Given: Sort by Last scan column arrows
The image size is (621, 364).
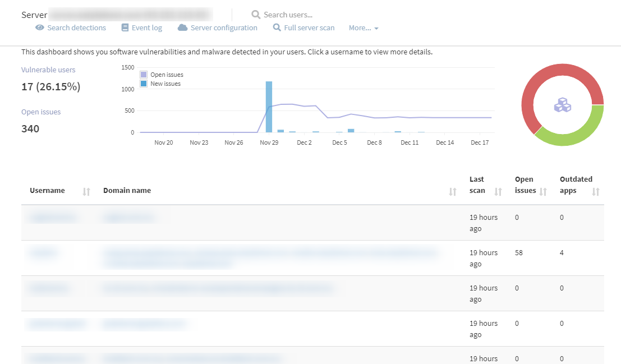Looking at the screenshot, I should [x=498, y=192].
